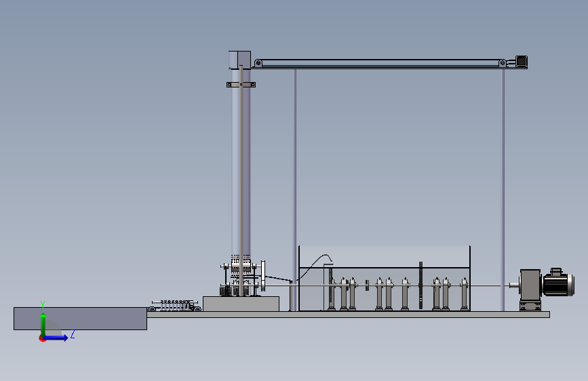Click the red origin ball of the triad
The width and height of the screenshot is (588, 381).
pyautogui.click(x=42, y=338)
